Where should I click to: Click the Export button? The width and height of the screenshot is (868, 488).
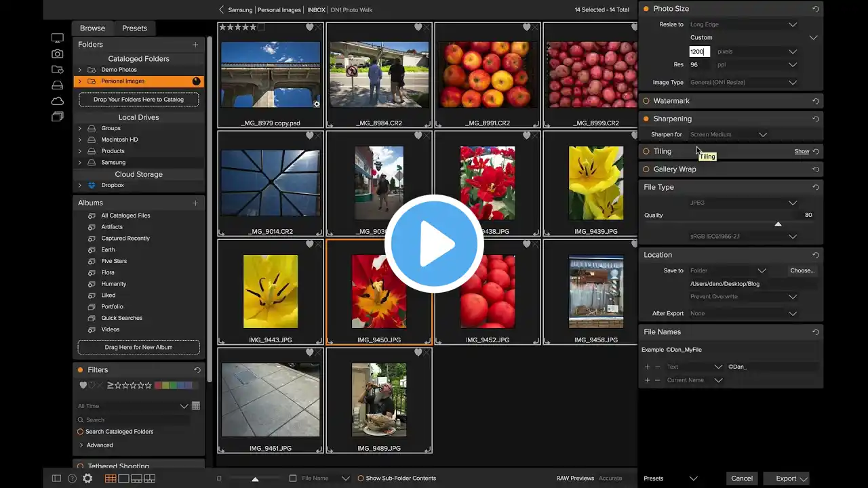coord(787,479)
